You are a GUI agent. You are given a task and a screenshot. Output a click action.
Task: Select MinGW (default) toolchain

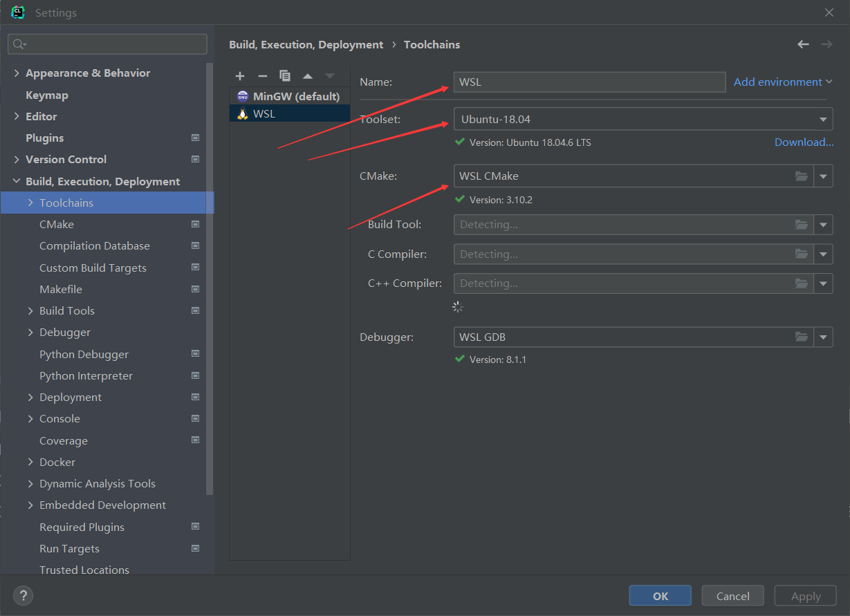(x=290, y=96)
